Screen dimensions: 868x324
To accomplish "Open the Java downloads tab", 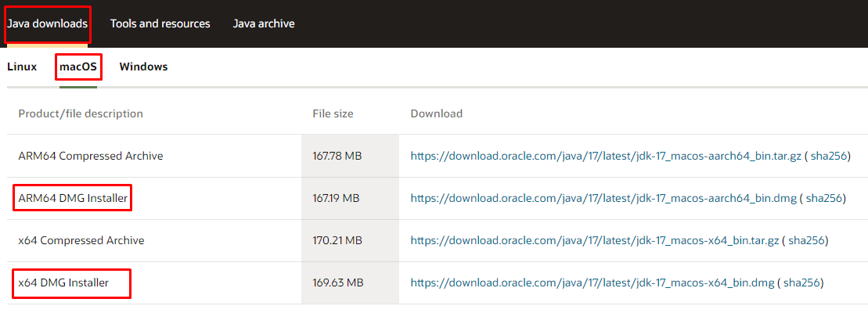I will 47,23.
